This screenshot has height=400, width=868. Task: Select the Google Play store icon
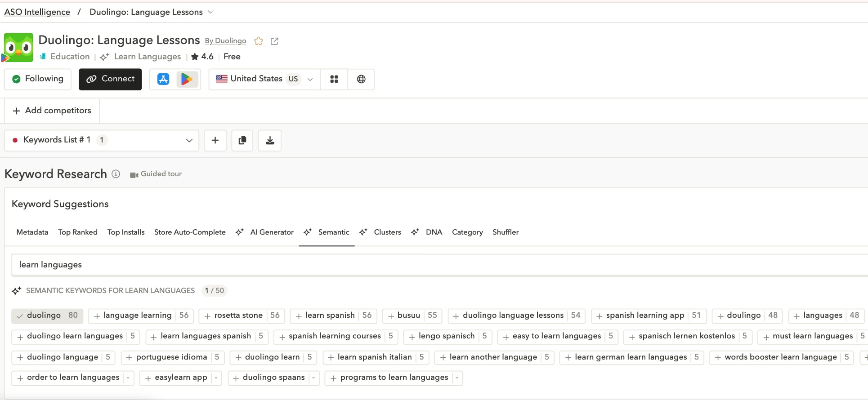point(187,79)
